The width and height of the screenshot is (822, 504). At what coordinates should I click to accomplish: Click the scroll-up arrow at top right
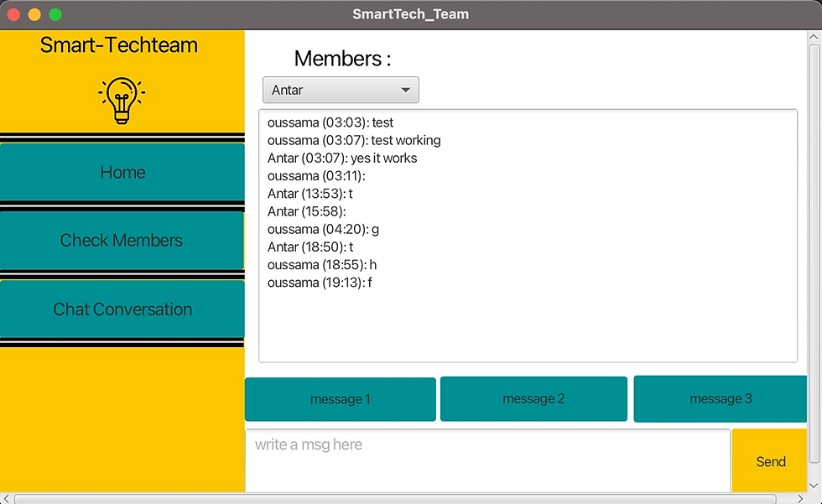(x=814, y=37)
